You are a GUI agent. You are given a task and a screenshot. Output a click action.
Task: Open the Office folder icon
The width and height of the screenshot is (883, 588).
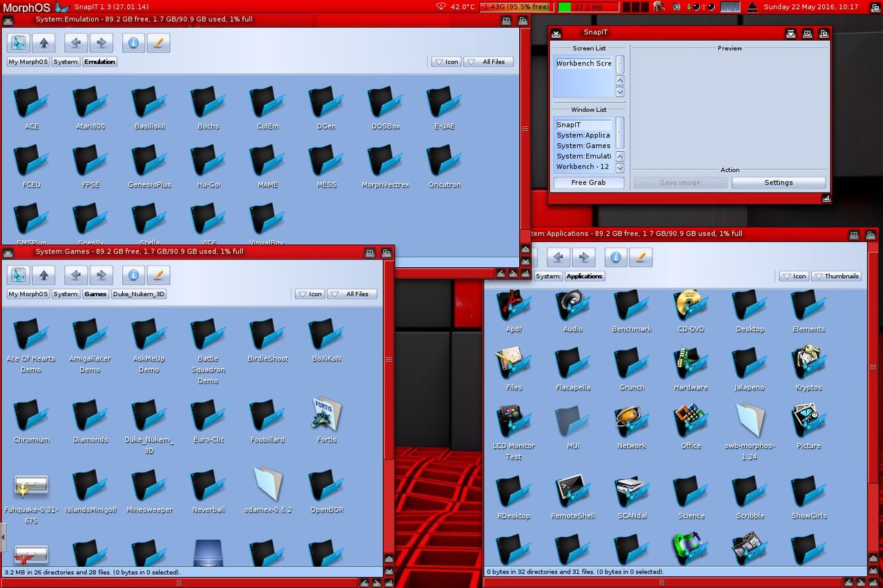point(690,422)
